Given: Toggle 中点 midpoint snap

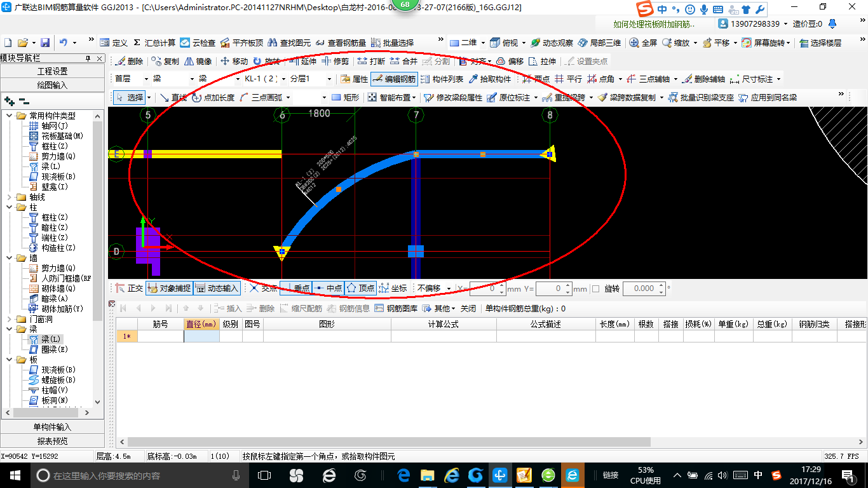Looking at the screenshot, I should (x=328, y=288).
